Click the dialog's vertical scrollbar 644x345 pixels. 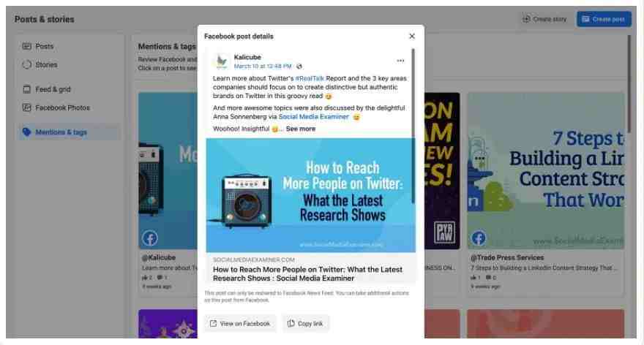[x=413, y=126]
